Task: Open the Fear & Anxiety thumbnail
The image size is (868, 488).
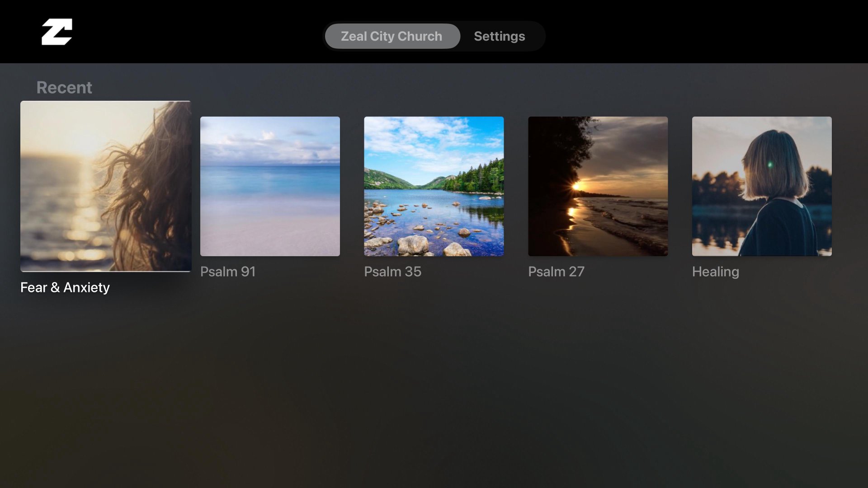Action: coord(106,186)
